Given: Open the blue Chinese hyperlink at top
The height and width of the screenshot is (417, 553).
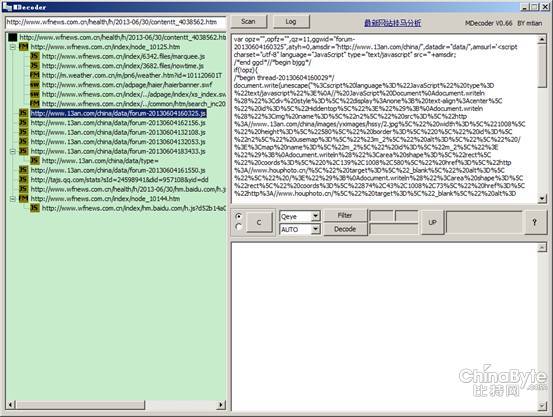Looking at the screenshot, I should pyautogui.click(x=392, y=23).
